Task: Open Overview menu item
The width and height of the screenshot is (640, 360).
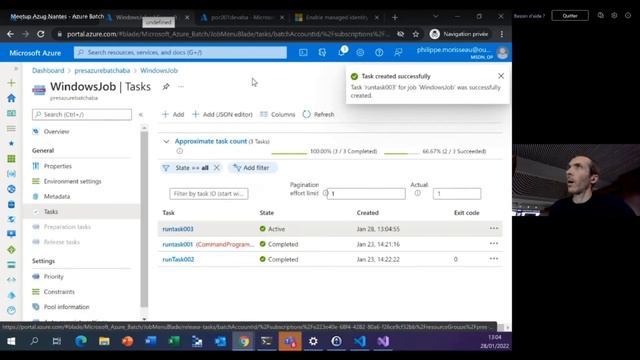Action: tap(57, 131)
